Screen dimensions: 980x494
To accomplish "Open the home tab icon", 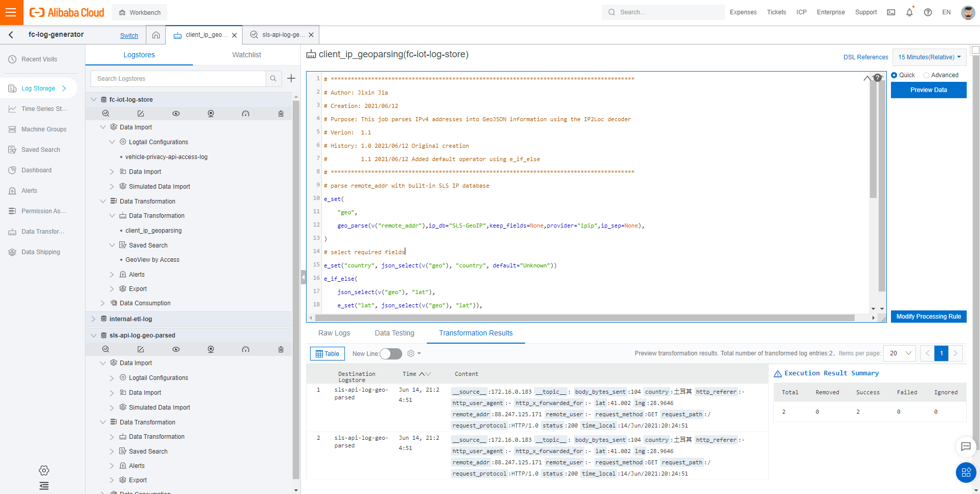I will point(156,35).
